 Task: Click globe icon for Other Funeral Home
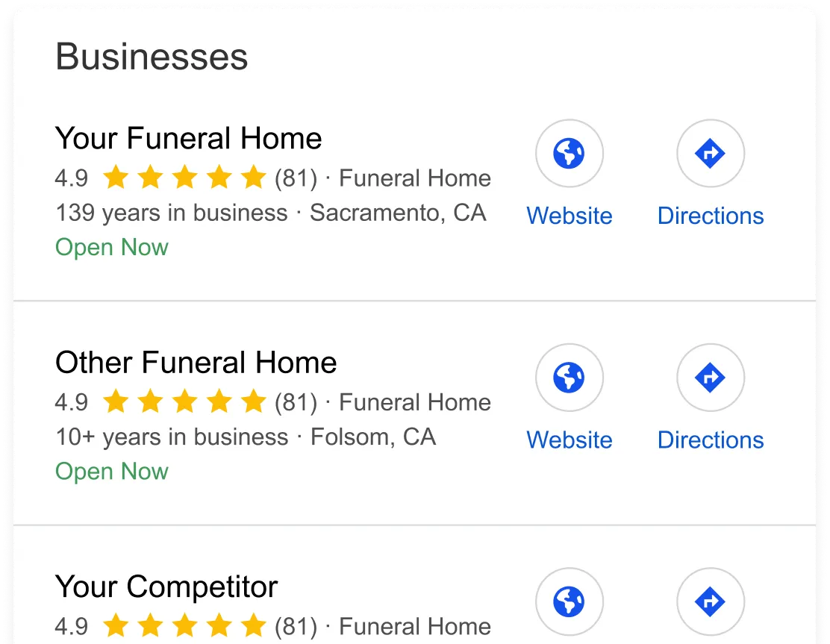(x=570, y=378)
